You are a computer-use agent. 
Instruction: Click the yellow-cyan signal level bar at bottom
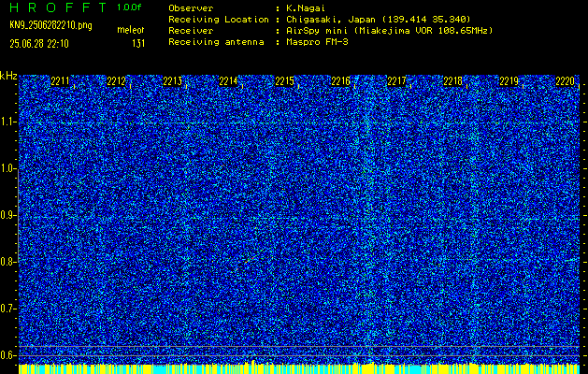tap(299, 368)
